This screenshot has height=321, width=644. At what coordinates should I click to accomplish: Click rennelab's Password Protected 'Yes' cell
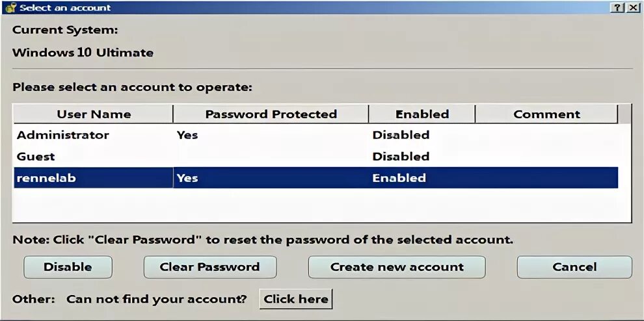click(187, 178)
